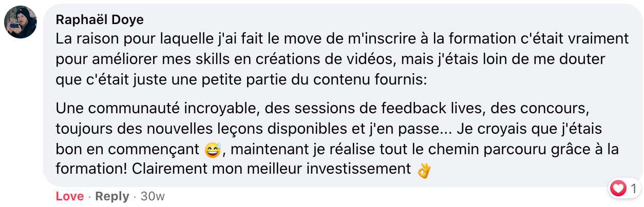The image size is (644, 207).
Task: Click the grinning sweat emoji after commençant
Action: pyautogui.click(x=212, y=151)
